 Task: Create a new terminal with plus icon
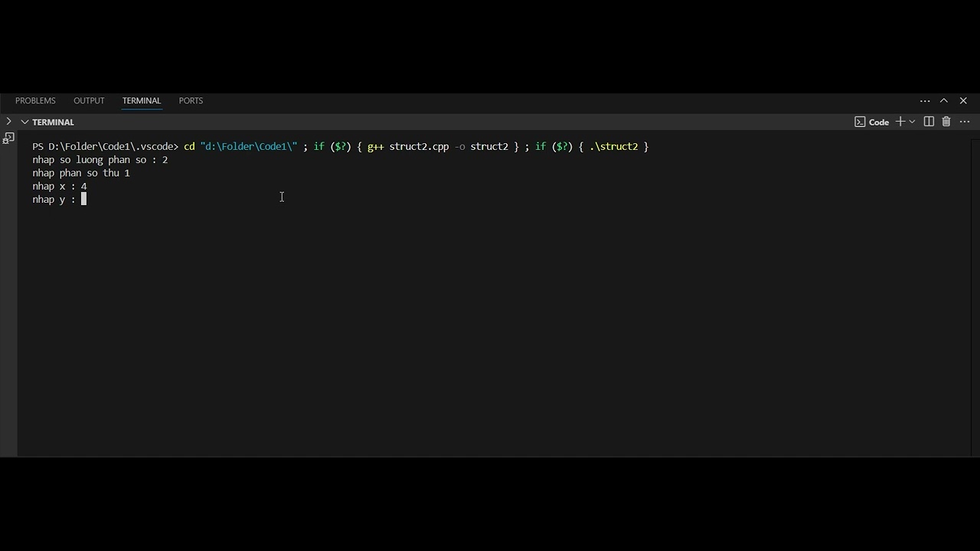[x=900, y=122]
